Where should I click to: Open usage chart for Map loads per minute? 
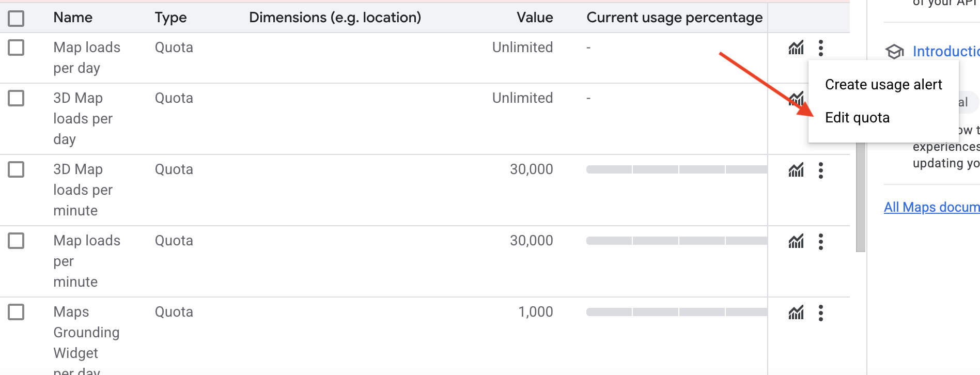[796, 241]
